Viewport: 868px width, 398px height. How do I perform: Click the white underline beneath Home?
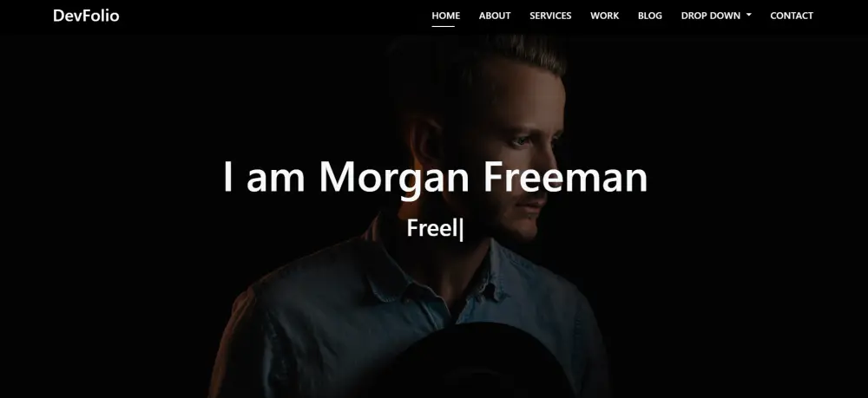(x=443, y=26)
